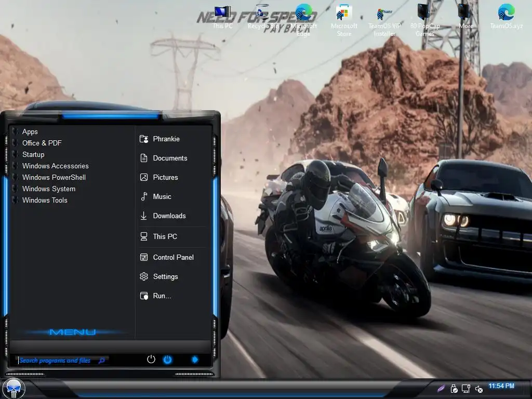This screenshot has width=532, height=399.
Task: Click the This PC computer icon in menu
Action: (x=144, y=236)
